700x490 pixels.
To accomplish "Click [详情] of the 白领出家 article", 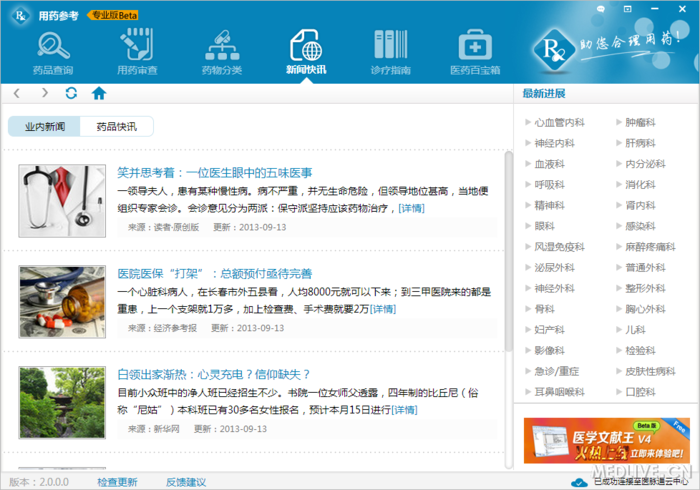I will pos(404,410).
